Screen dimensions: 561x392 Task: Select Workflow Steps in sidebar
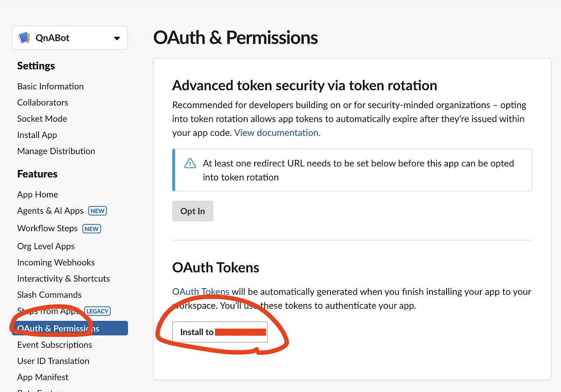click(47, 228)
